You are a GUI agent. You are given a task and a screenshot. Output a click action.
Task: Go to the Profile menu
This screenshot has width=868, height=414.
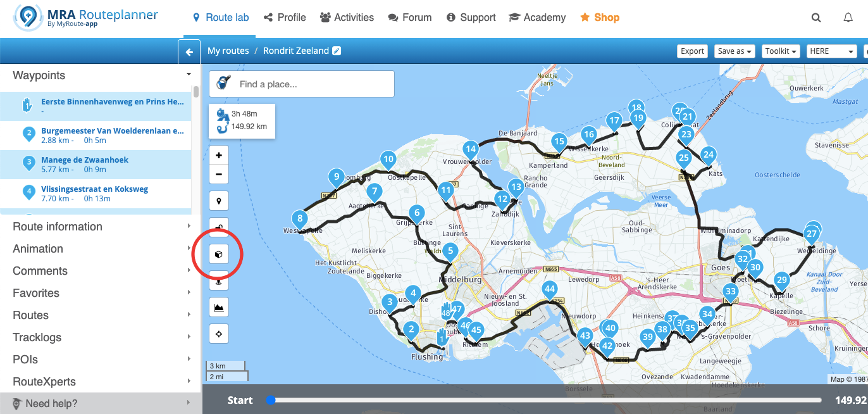(285, 18)
